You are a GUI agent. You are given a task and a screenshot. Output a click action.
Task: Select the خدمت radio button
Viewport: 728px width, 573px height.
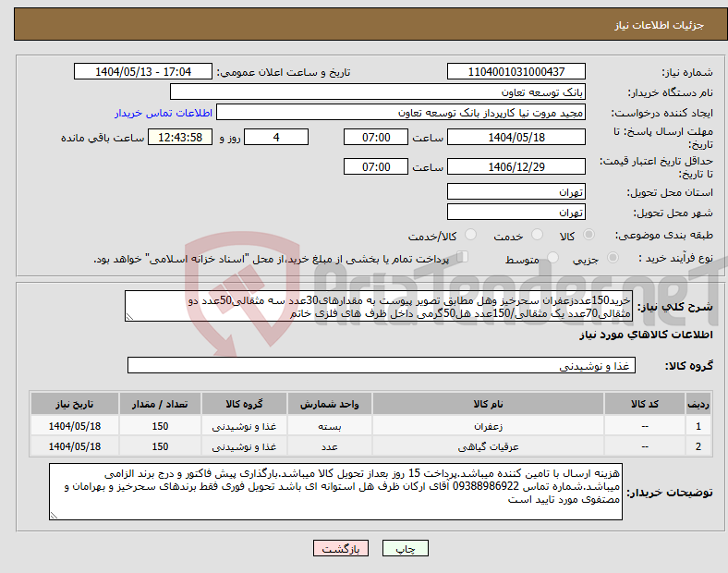[x=537, y=235]
